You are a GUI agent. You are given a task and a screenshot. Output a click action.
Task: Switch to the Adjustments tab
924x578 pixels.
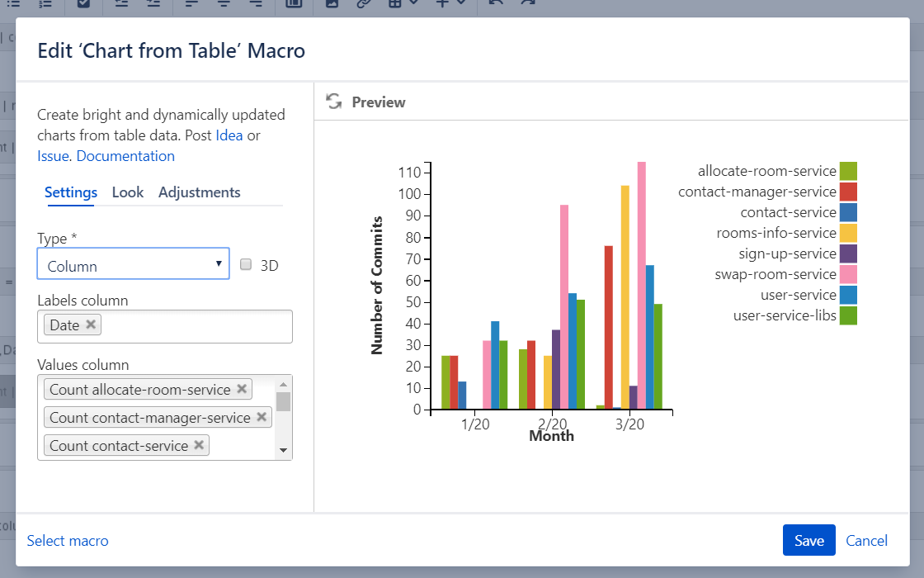click(199, 192)
